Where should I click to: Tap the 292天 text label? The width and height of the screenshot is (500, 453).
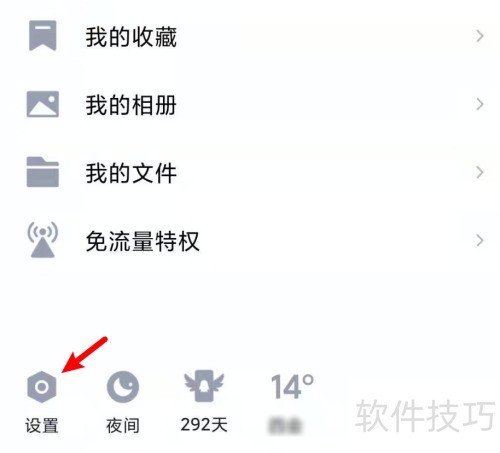click(x=204, y=425)
